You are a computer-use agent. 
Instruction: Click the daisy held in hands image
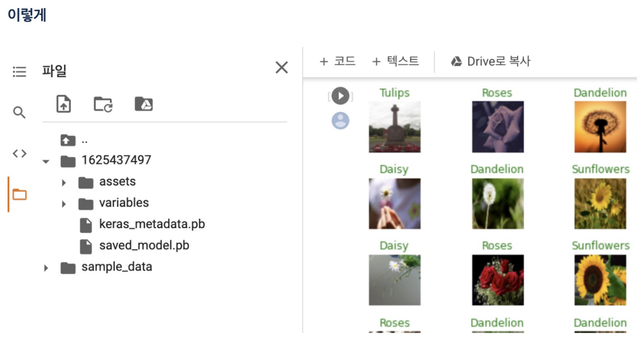395,204
